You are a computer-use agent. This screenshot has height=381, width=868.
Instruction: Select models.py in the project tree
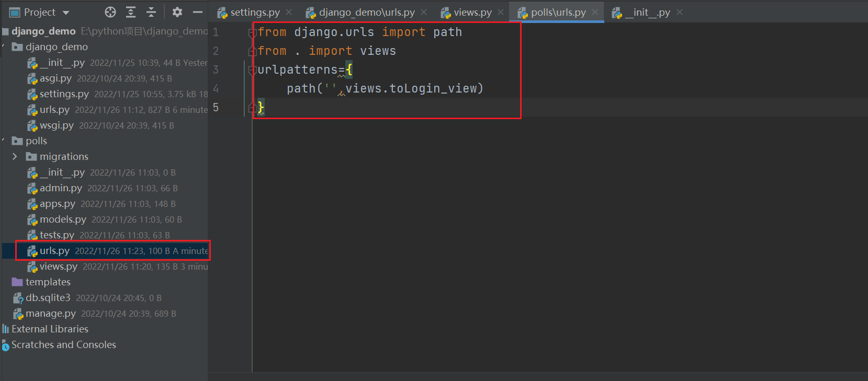point(63,220)
